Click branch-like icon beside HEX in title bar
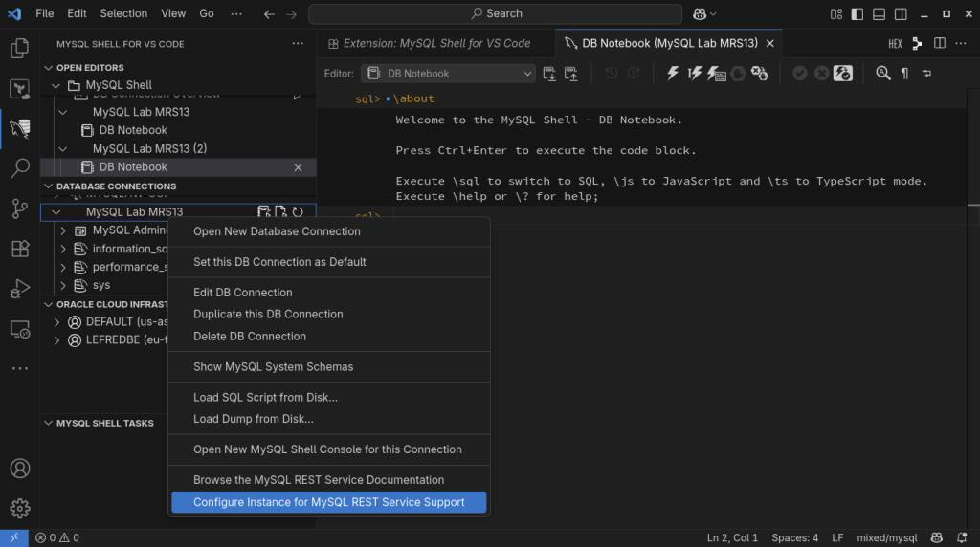Image resolution: width=980 pixels, height=547 pixels. tap(917, 43)
